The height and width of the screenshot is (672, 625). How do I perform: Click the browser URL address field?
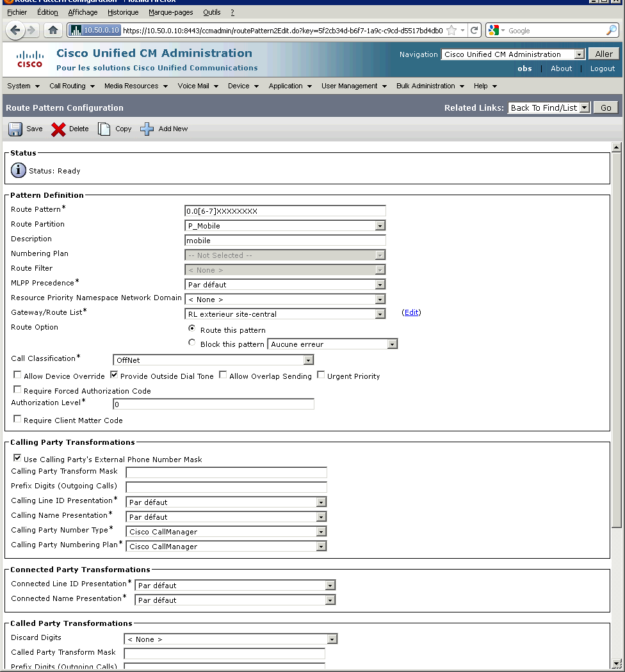pos(283,31)
